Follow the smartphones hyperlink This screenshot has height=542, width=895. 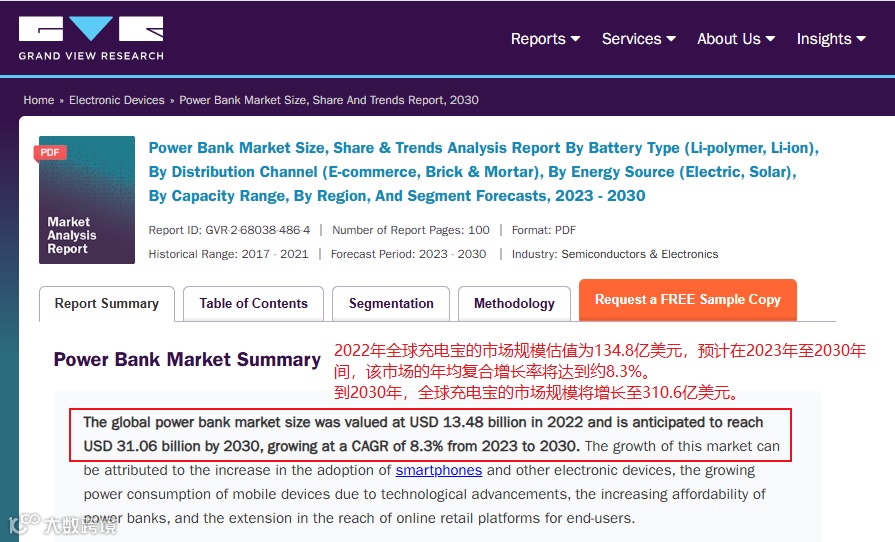[439, 470]
